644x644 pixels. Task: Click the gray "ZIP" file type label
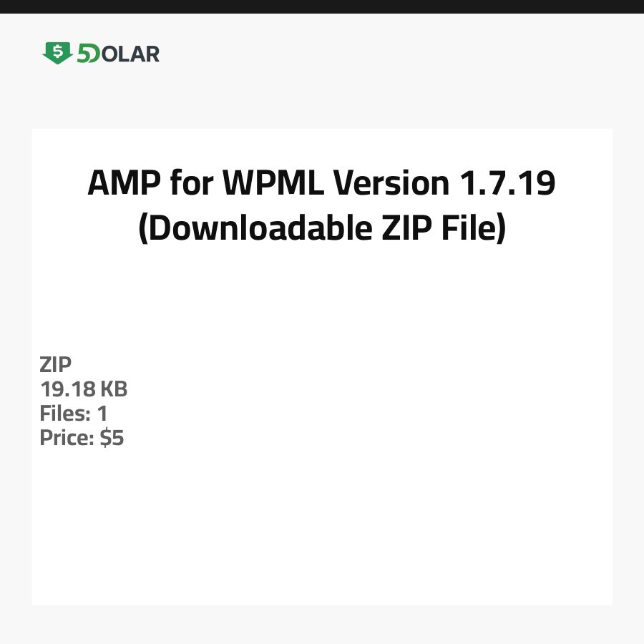pyautogui.click(x=56, y=365)
